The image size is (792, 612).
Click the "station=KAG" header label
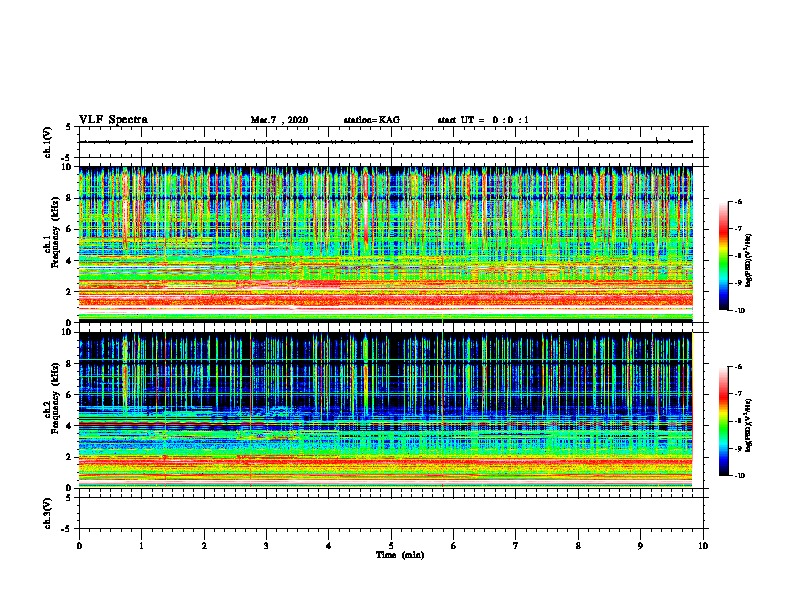click(x=371, y=120)
